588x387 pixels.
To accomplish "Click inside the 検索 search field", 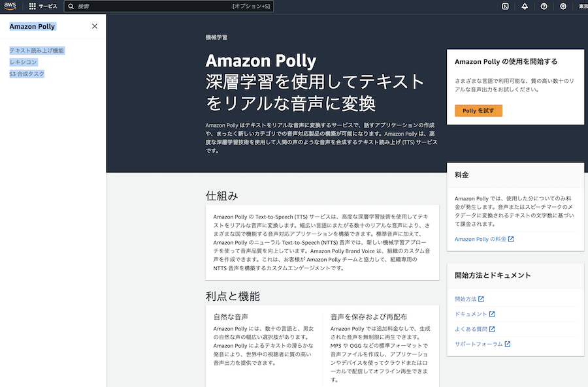I will coord(163,7).
